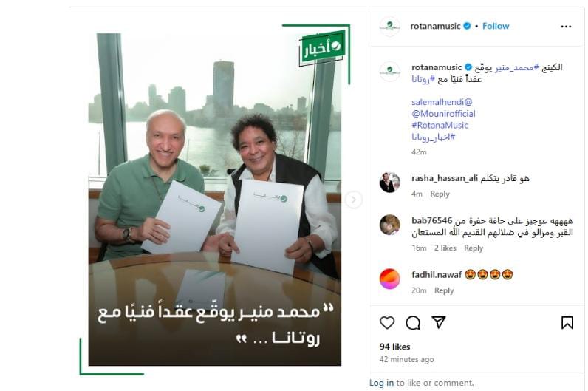View the 94 likes list
The height and width of the screenshot is (391, 588).
click(x=394, y=347)
